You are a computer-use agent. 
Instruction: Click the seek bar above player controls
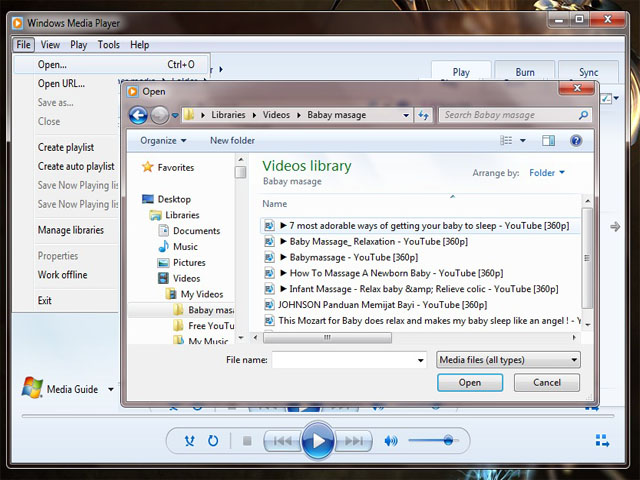click(x=318, y=416)
